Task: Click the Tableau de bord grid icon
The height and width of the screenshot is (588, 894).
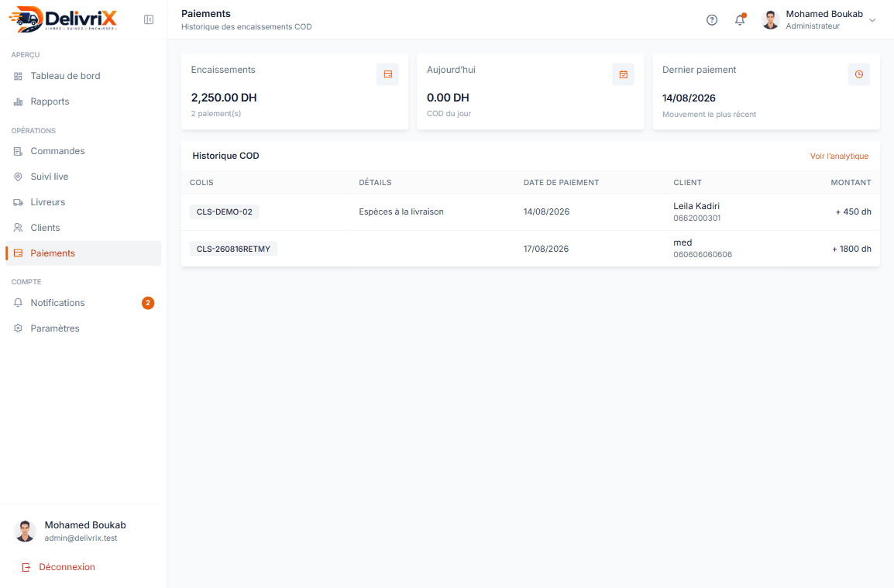Action: [x=19, y=76]
